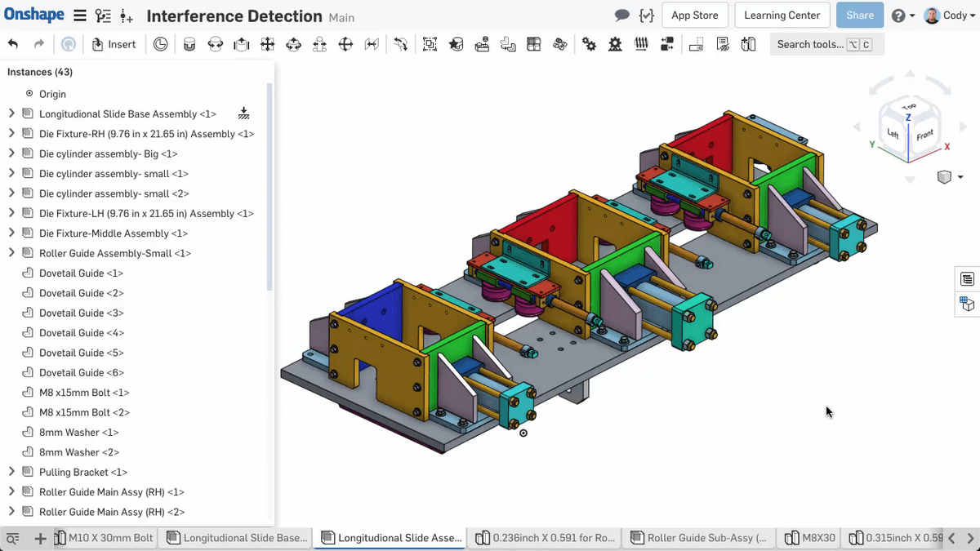Select the Cylindrical mate tool
The image size is (980, 551).
click(293, 44)
